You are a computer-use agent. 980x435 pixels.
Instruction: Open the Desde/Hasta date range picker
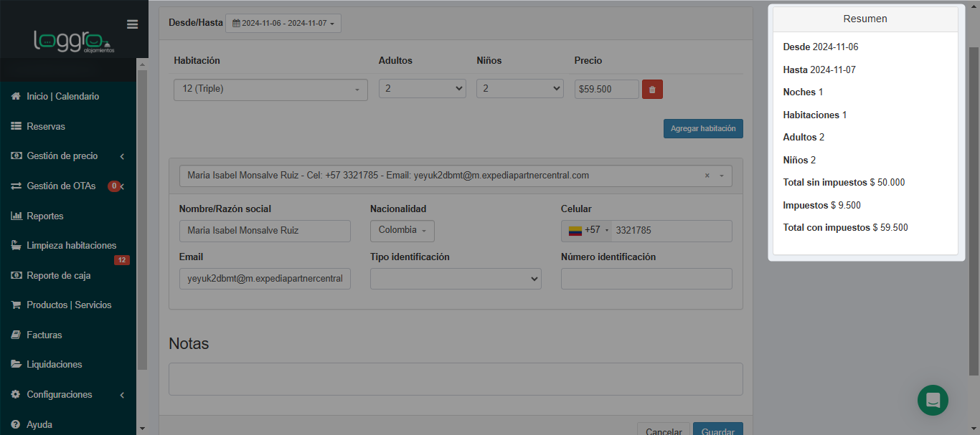tap(283, 23)
